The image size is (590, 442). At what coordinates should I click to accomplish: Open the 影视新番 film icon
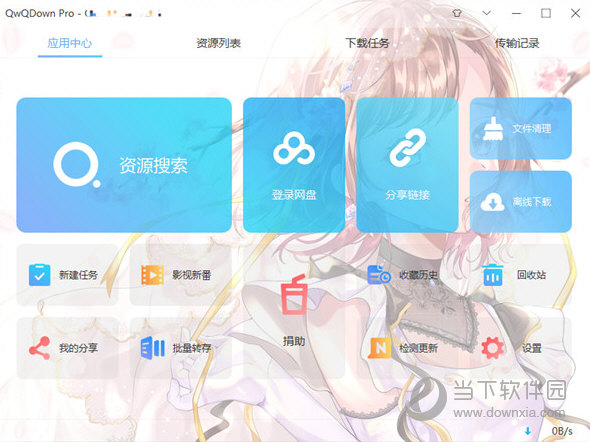152,275
